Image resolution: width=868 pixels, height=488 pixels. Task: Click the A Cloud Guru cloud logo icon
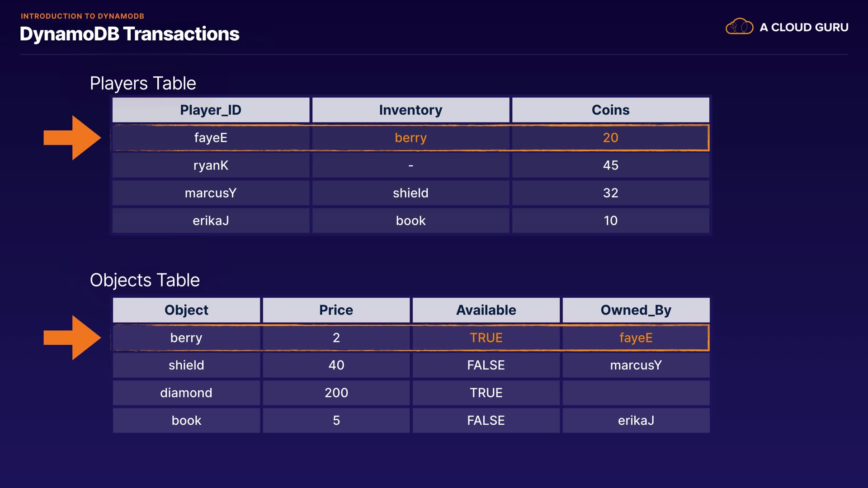tap(739, 27)
